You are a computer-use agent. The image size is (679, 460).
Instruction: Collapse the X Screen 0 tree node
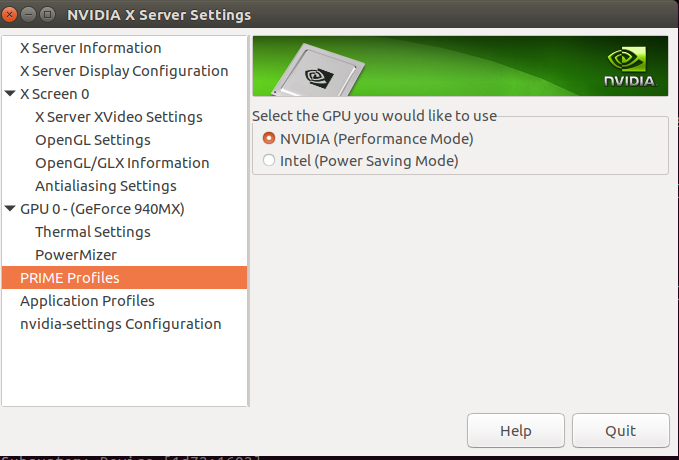click(x=10, y=93)
